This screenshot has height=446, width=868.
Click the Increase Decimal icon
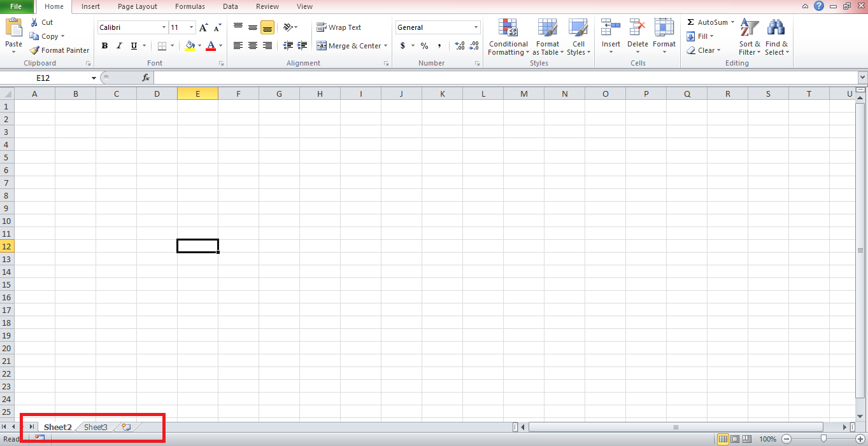point(459,46)
